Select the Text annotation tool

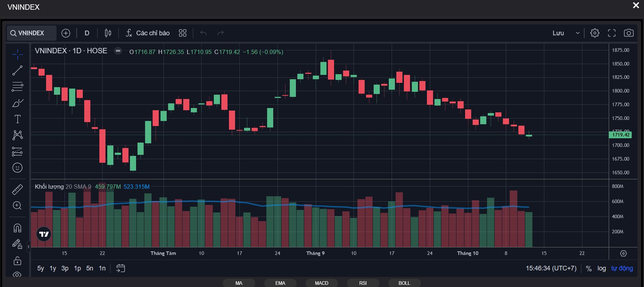(17, 119)
